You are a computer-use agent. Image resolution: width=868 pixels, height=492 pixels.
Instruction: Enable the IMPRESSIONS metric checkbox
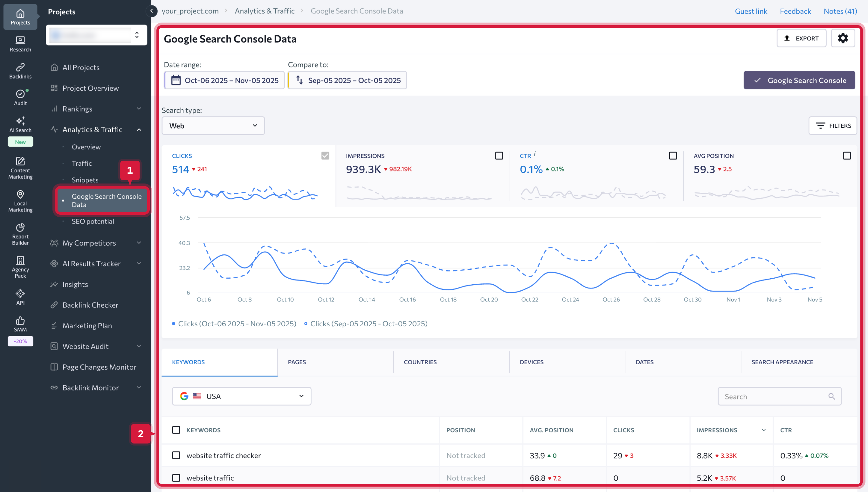click(x=499, y=156)
